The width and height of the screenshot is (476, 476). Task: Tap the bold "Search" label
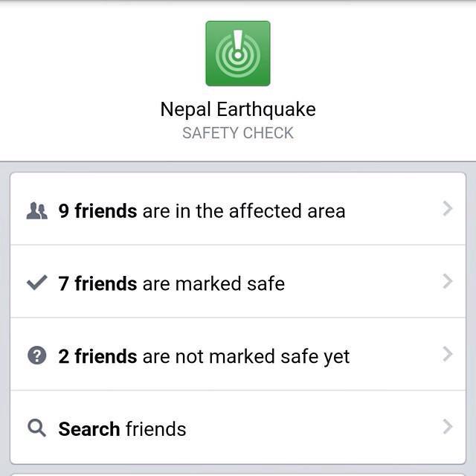pos(89,429)
